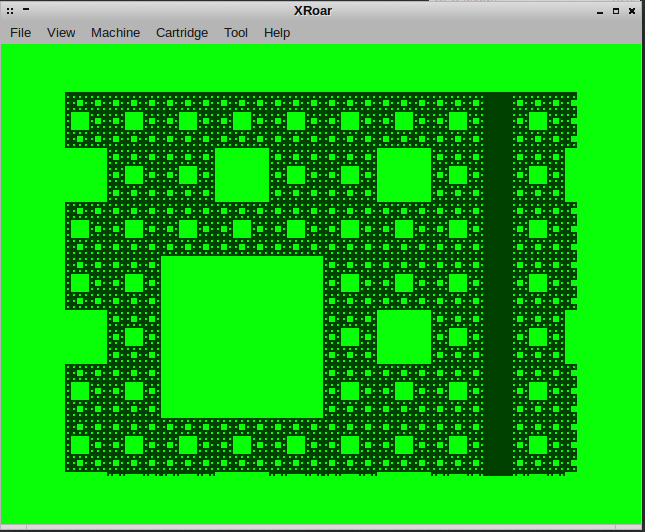Open the Help menu
This screenshot has height=532, width=645.
(x=277, y=32)
